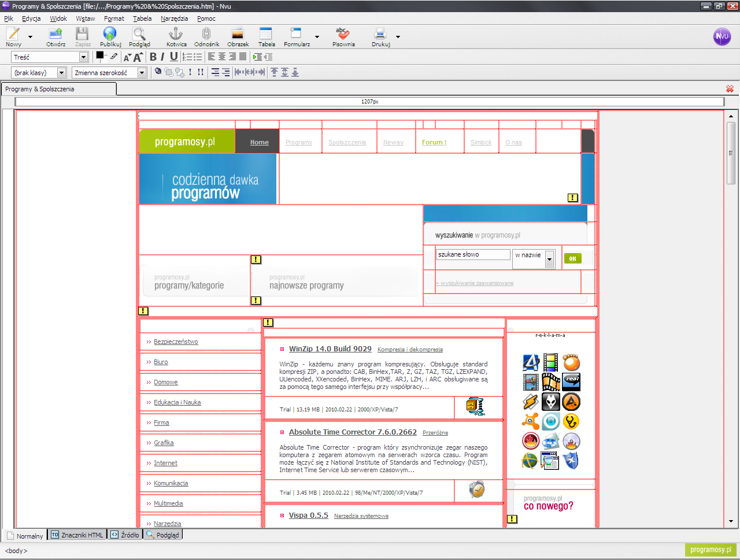The height and width of the screenshot is (560, 740).
Task: Run spell check with Pisownia icon
Action: [x=343, y=34]
